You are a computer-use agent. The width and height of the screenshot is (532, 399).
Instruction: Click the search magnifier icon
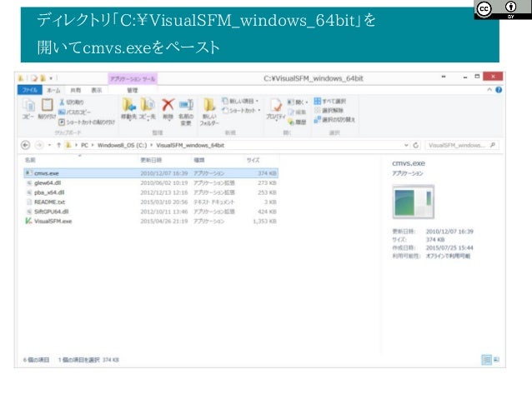pyautogui.click(x=493, y=145)
